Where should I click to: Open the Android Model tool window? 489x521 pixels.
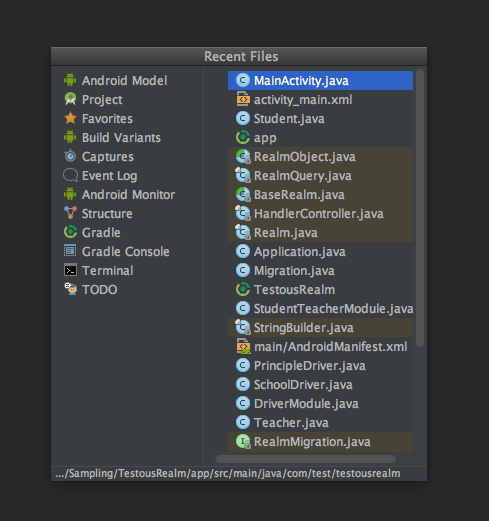coord(124,80)
